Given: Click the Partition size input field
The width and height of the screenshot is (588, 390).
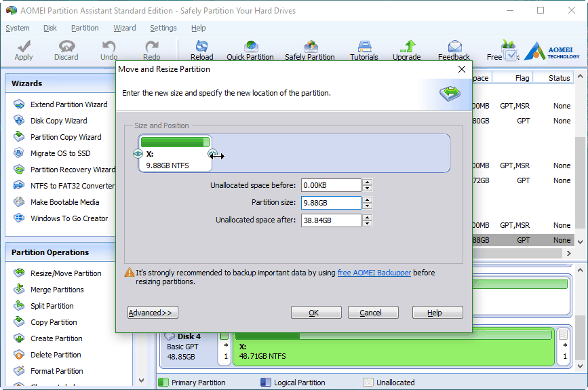Looking at the screenshot, I should pos(331,203).
